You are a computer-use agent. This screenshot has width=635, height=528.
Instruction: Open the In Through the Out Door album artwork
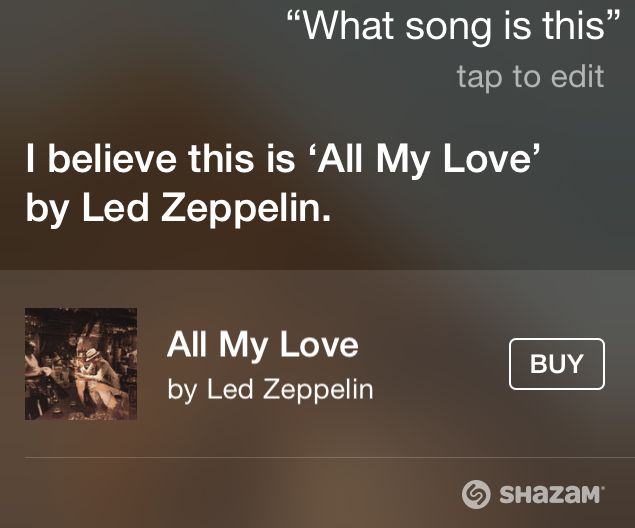(x=81, y=364)
